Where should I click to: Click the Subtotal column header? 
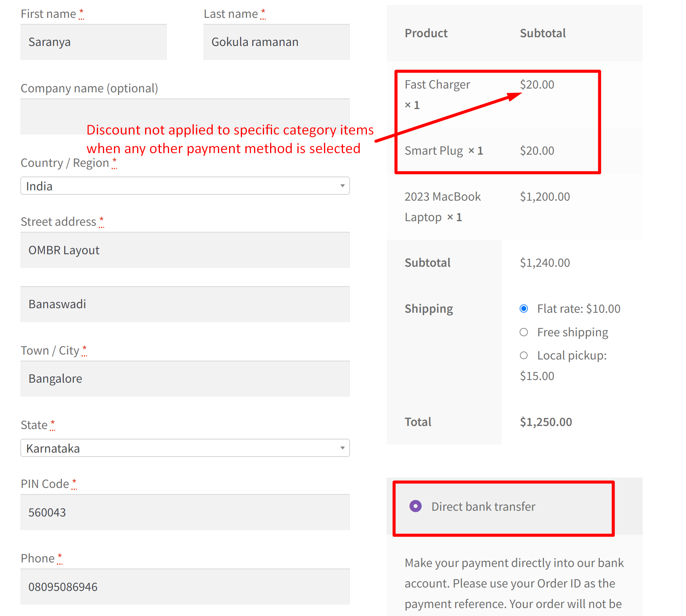pos(543,33)
